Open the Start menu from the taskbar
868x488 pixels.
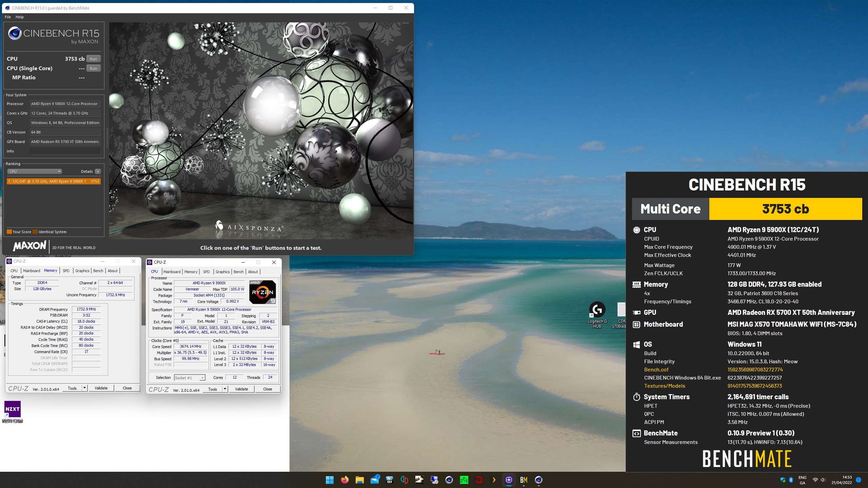330,480
